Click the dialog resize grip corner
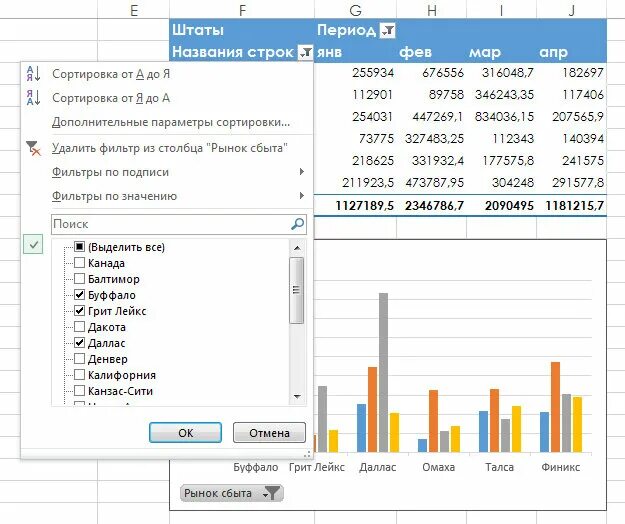625x524 pixels. click(307, 454)
